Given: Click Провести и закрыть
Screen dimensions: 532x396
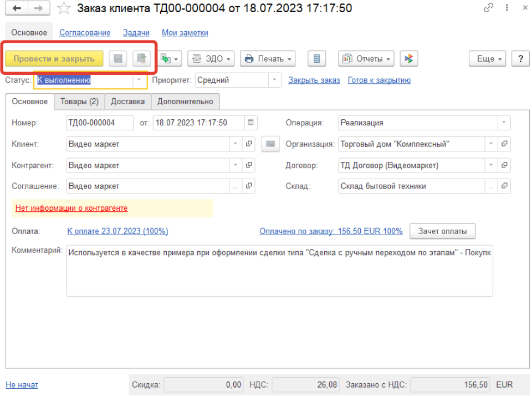Looking at the screenshot, I should coord(54,59).
